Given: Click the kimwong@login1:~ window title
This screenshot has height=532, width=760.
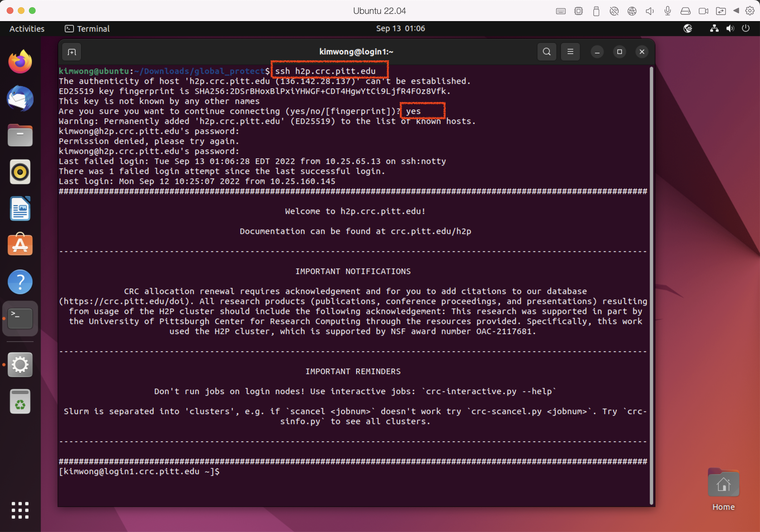Looking at the screenshot, I should pyautogui.click(x=356, y=52).
